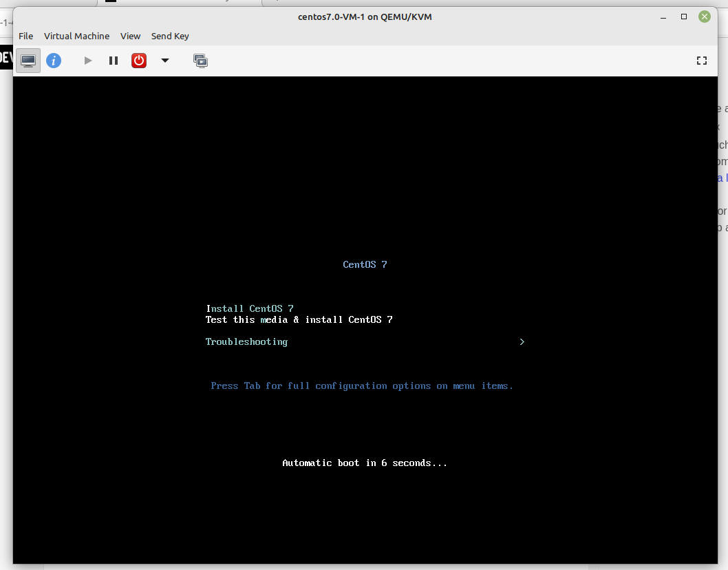Click the centos7.0-VM-1 window title bar
The height and width of the screenshot is (570, 728).
(x=365, y=17)
